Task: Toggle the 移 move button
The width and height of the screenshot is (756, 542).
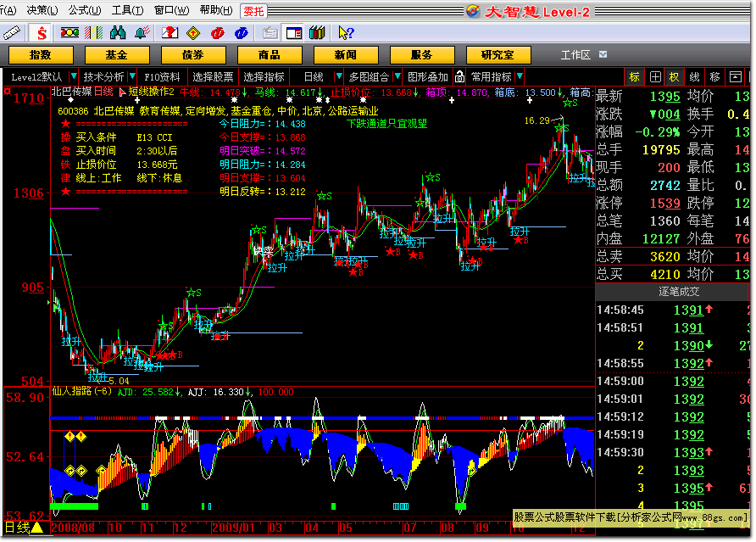Action: click(x=715, y=77)
